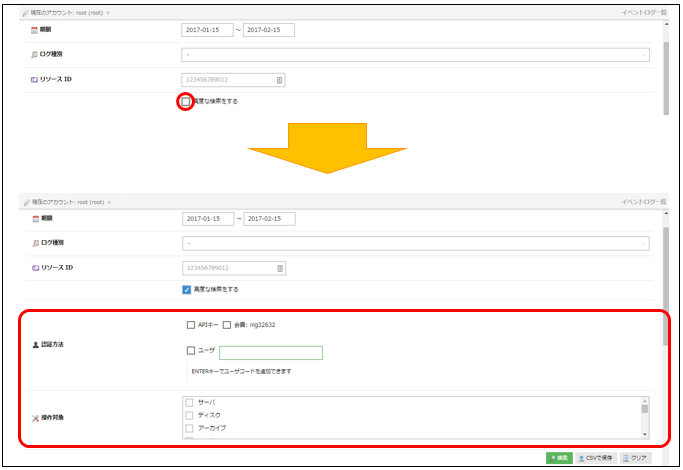This screenshot has width=683, height=470.
Task: Select the サーバ checkbox in 操作対象 list
Action: coord(190,402)
